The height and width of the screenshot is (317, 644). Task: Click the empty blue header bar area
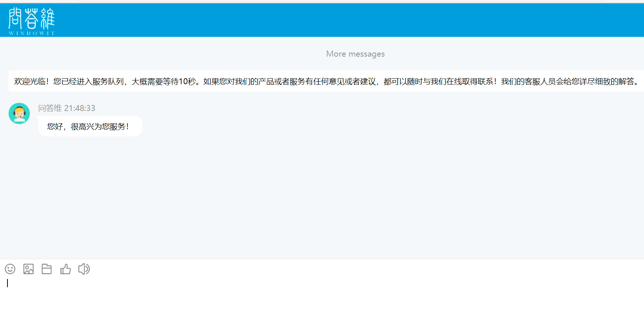(x=336, y=20)
